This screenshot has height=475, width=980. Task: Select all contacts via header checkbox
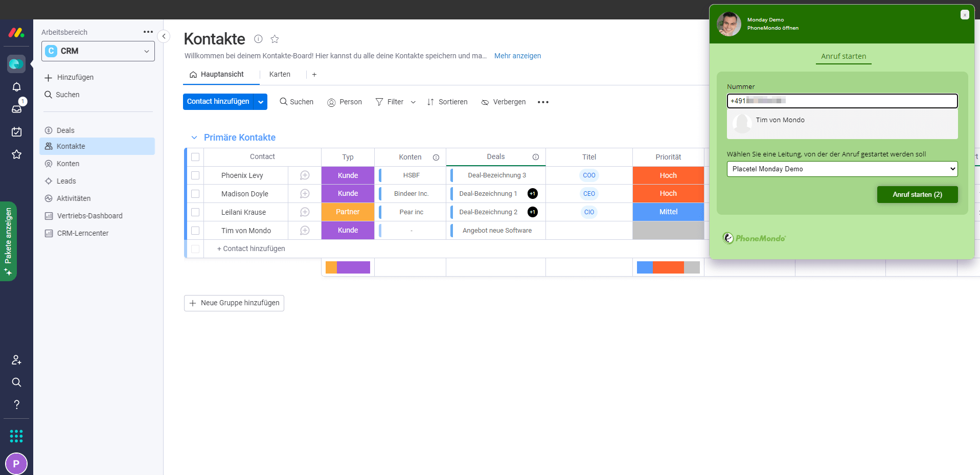pyautogui.click(x=195, y=157)
